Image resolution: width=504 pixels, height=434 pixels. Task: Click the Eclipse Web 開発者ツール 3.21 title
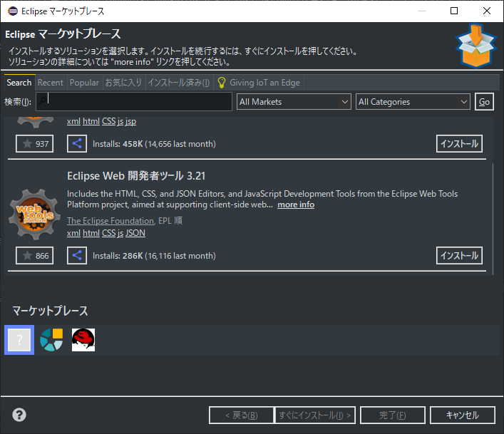[x=136, y=176]
